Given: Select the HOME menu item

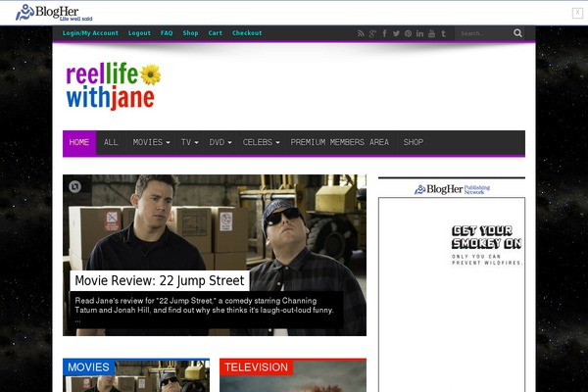Looking at the screenshot, I should tap(79, 142).
